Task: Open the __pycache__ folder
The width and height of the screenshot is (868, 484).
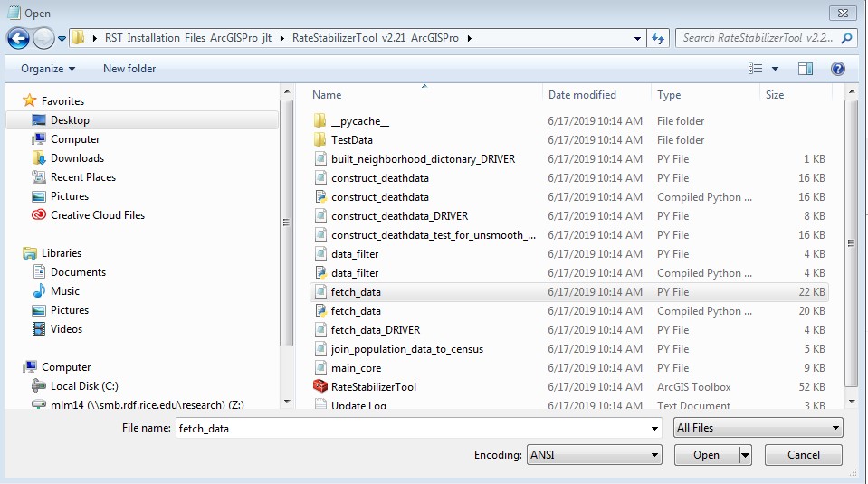Action: click(359, 121)
